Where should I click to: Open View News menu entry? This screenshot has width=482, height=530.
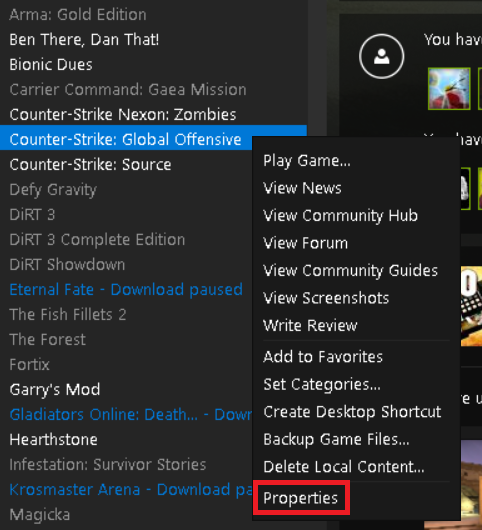coord(302,188)
